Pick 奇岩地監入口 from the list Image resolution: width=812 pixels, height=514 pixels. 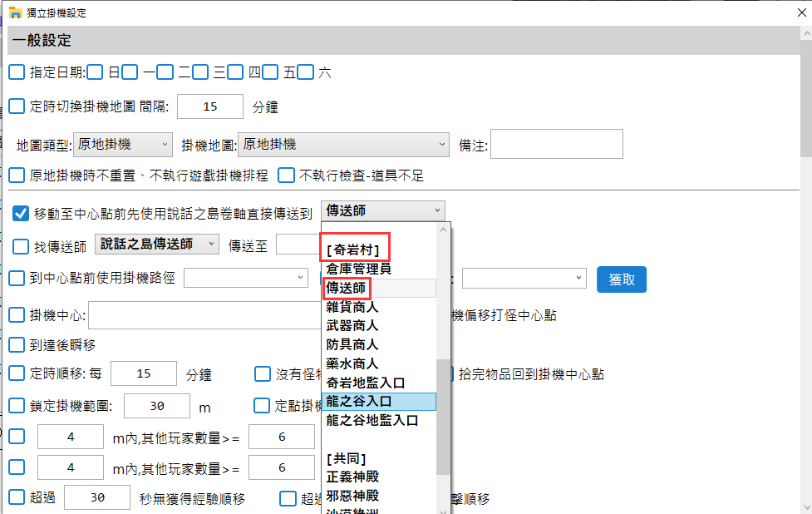[x=365, y=383]
